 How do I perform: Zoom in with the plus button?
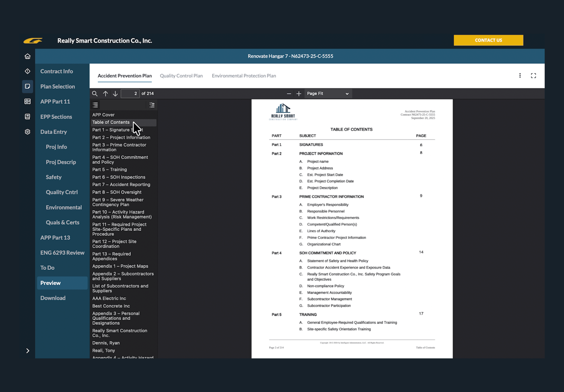click(x=299, y=94)
